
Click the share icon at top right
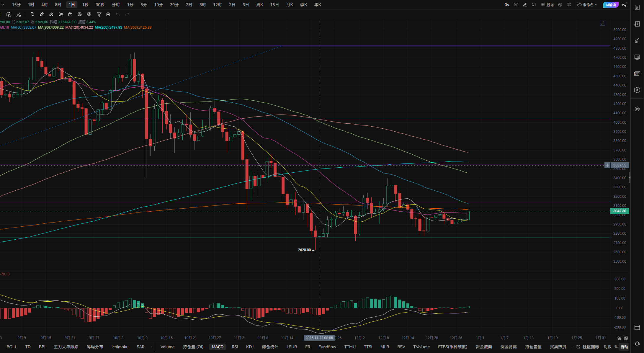point(624,5)
